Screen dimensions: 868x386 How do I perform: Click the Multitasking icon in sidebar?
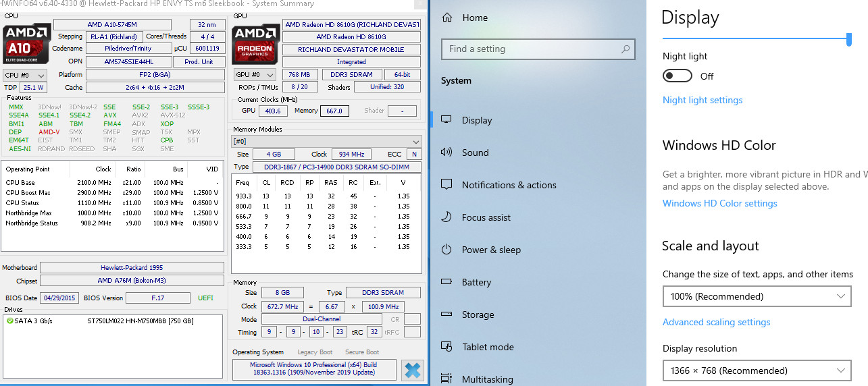click(x=446, y=379)
